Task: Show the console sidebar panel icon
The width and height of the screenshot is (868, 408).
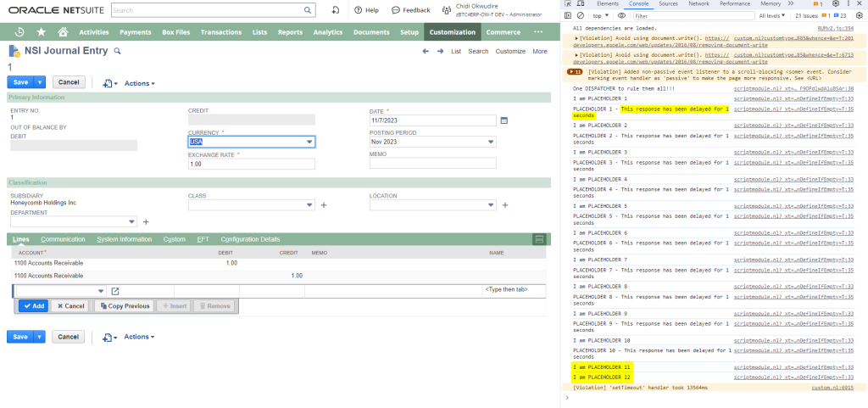Action: pyautogui.click(x=569, y=16)
